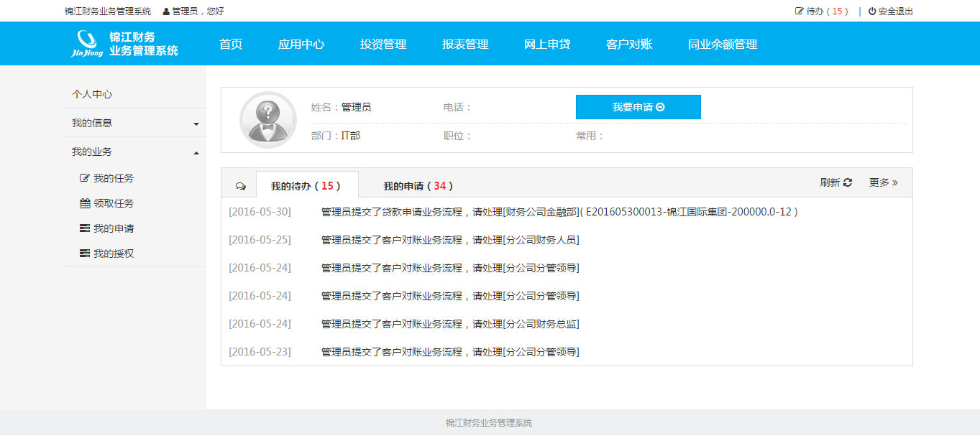Expand the 我的信息 sidebar section

point(134,123)
